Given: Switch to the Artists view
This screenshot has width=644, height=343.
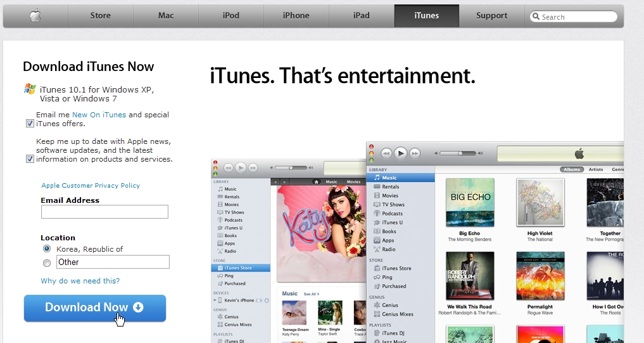Looking at the screenshot, I should (x=596, y=169).
